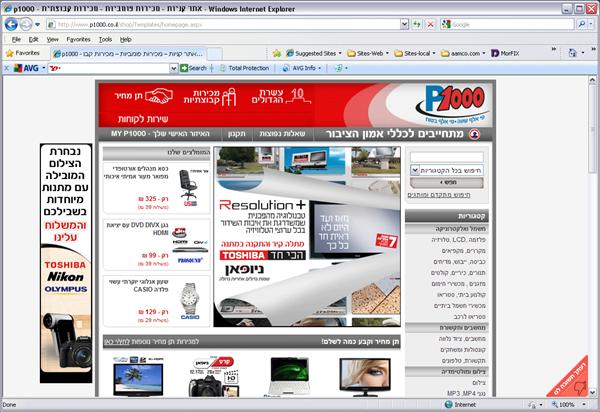Select the p1000 browser tab
This screenshot has width=600, height=412.
click(x=129, y=54)
